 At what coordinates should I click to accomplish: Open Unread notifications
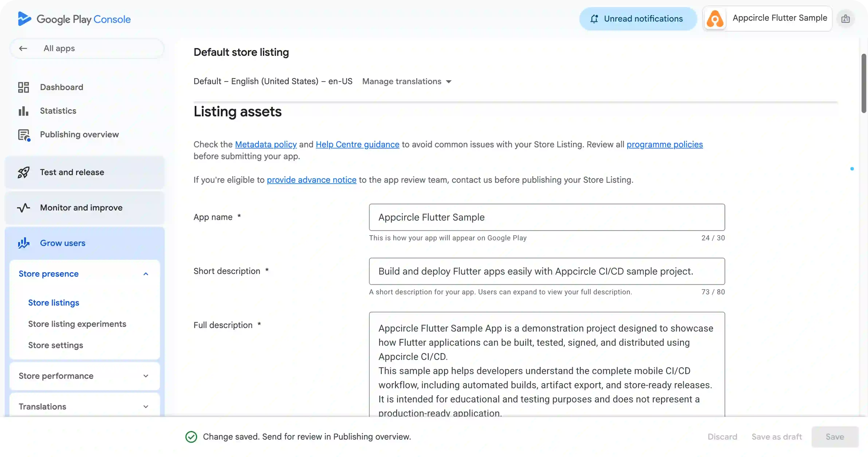click(638, 19)
